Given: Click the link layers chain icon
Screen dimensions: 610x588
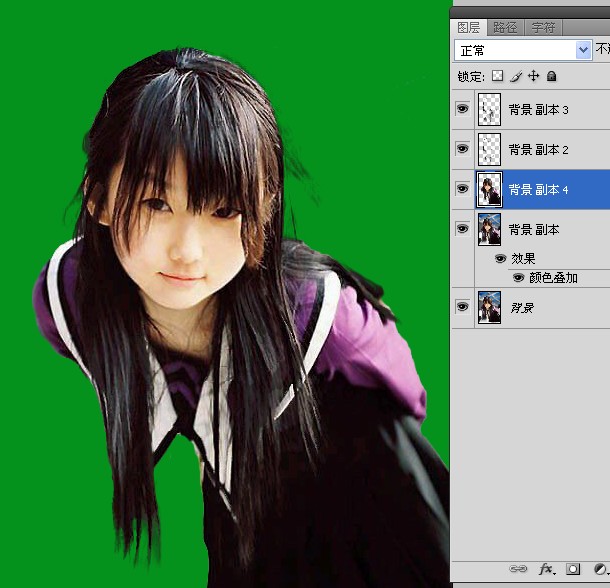Looking at the screenshot, I should point(518,569).
